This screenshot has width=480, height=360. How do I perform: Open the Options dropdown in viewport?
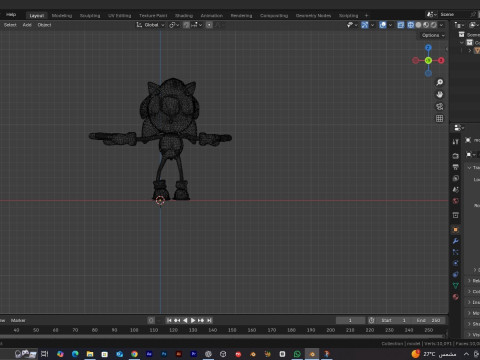click(x=433, y=35)
